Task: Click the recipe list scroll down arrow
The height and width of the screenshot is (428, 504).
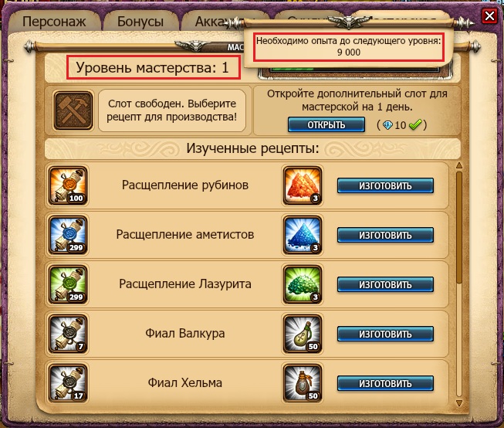Action: click(x=459, y=403)
